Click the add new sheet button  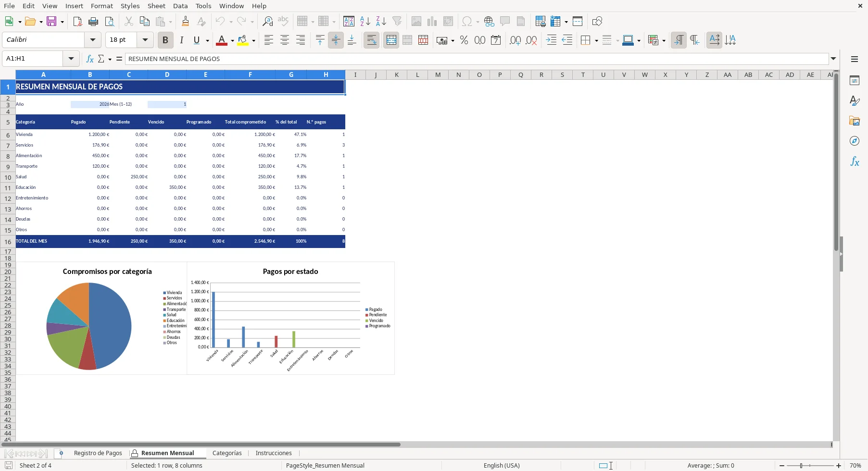[61, 453]
